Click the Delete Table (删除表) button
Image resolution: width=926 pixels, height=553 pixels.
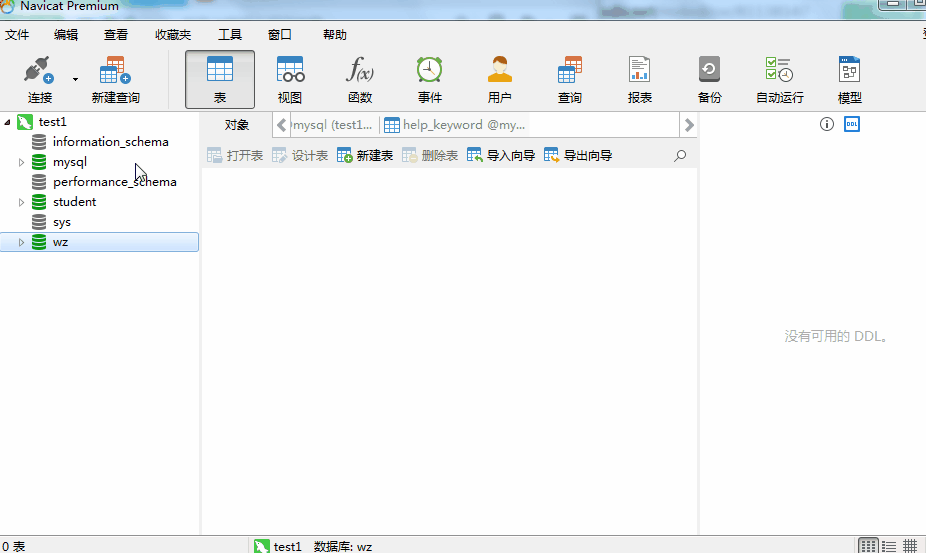430,155
